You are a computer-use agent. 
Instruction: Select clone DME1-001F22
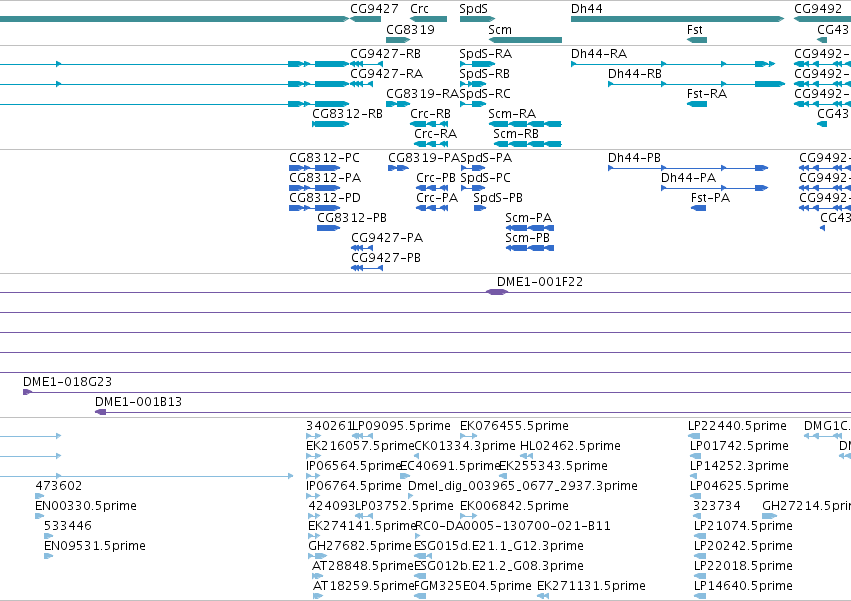click(497, 292)
